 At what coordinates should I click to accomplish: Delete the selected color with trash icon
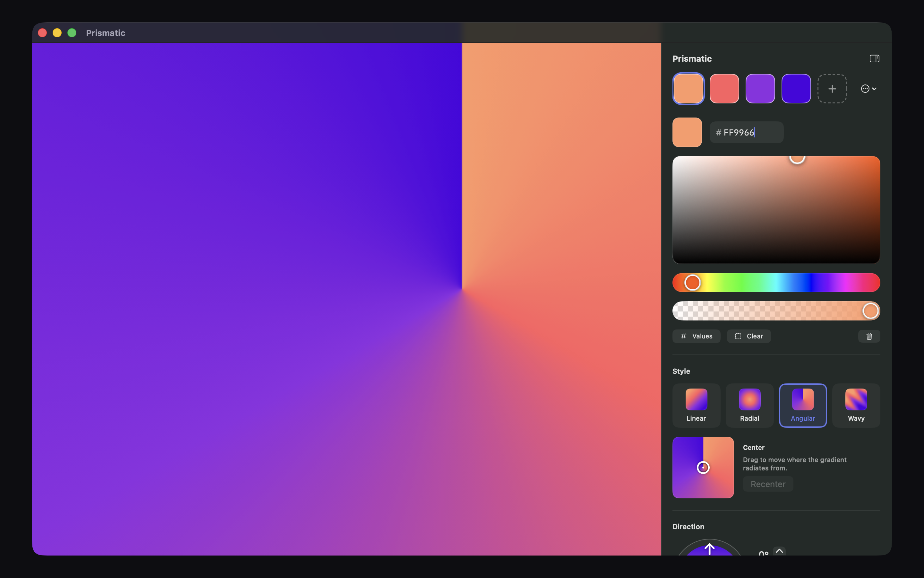click(x=869, y=336)
